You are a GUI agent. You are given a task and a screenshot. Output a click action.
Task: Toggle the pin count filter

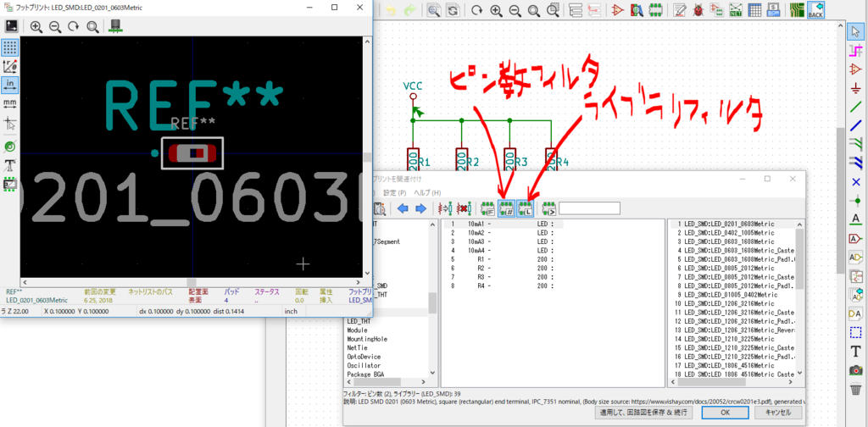506,208
